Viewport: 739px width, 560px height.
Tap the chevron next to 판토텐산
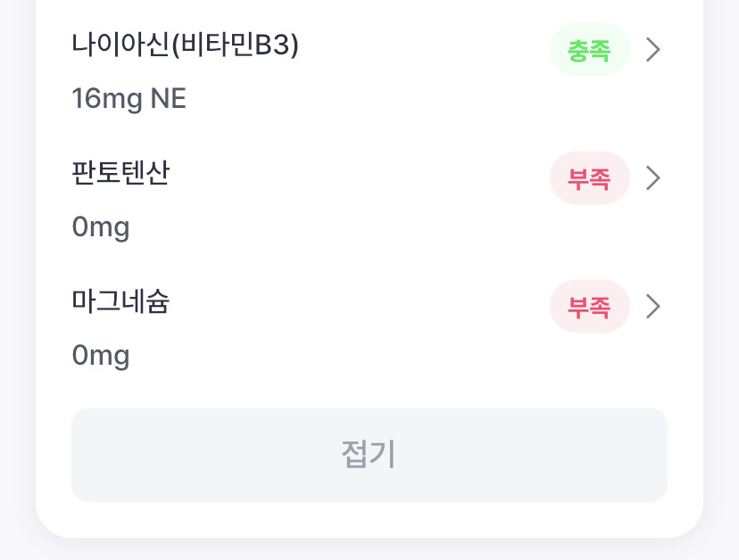pos(652,178)
